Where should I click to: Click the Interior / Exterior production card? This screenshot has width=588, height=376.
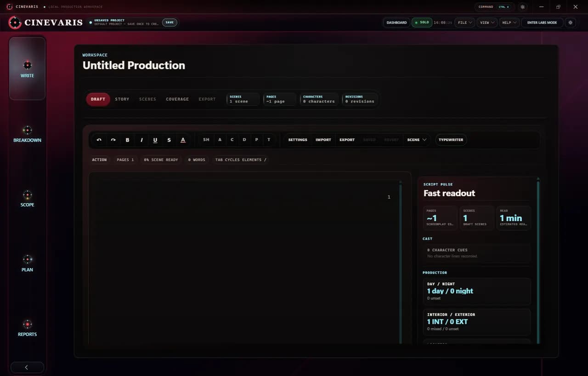[x=476, y=322]
